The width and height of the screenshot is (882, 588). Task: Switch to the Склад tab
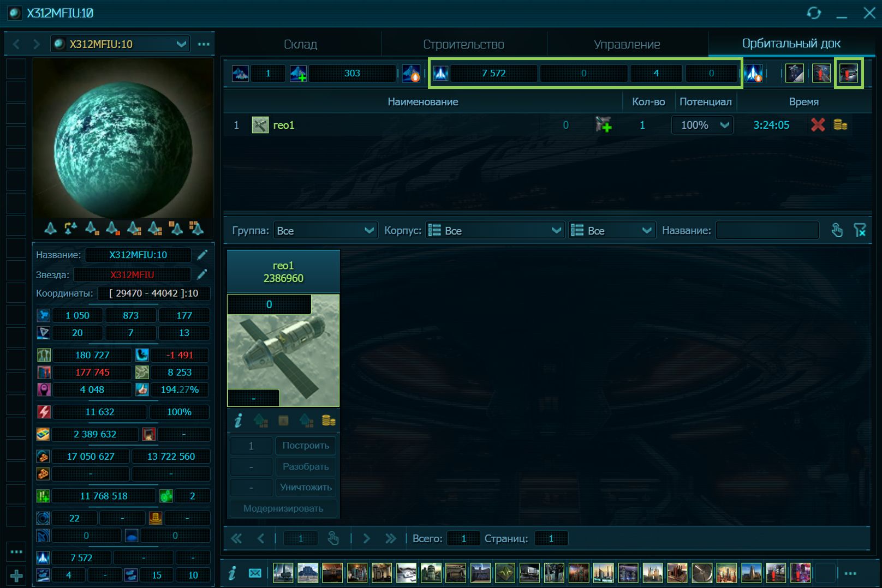coord(300,44)
